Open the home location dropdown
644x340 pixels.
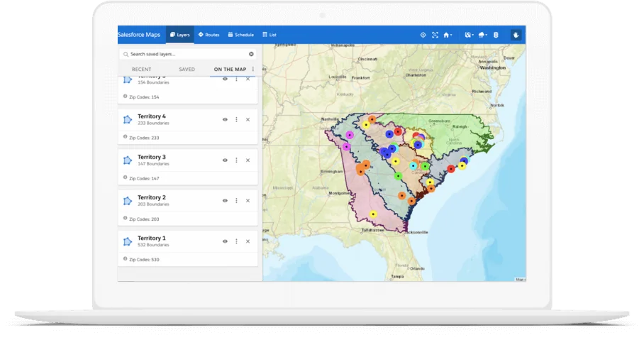pos(448,35)
